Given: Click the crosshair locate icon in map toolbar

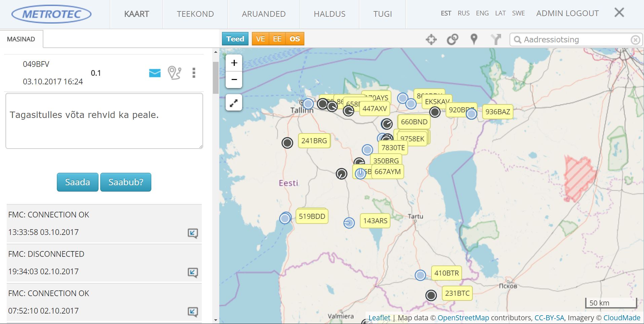Looking at the screenshot, I should click(x=431, y=40).
